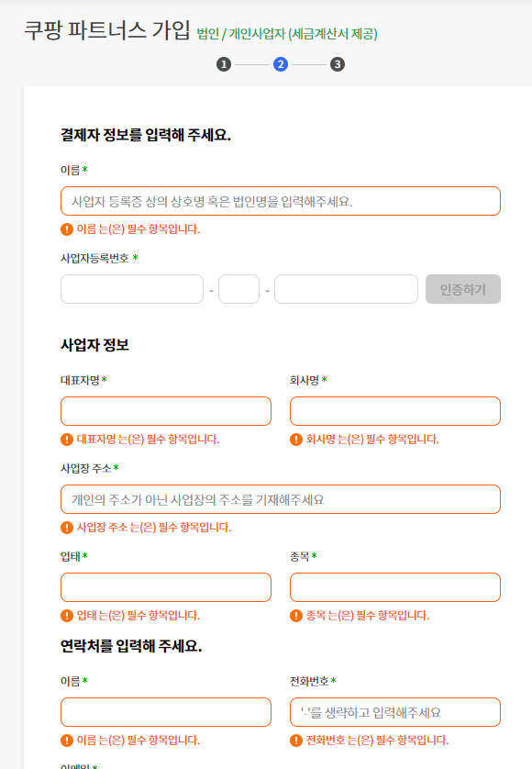Screen dimensions: 532x769
Task: Click the last 사업자등록번호 input box
Action: coord(346,289)
